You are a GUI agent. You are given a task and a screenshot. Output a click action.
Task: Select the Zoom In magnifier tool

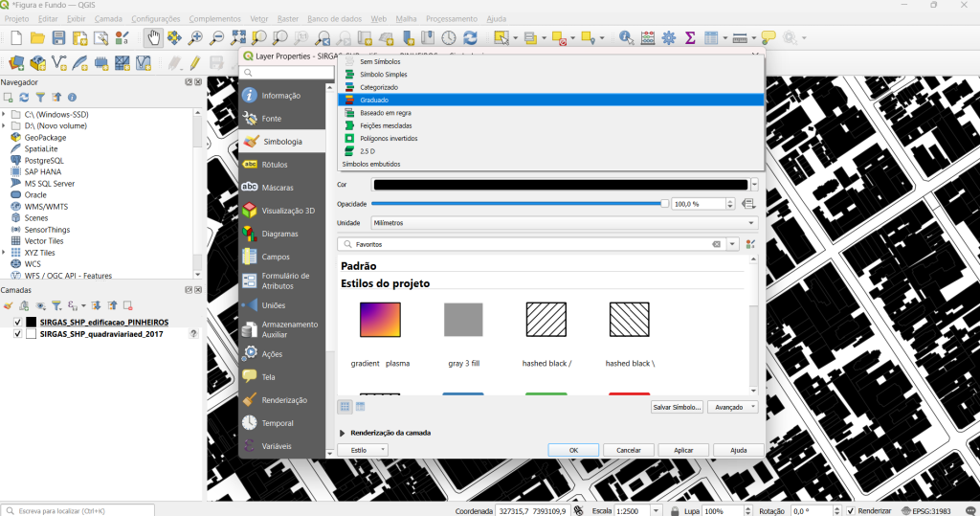195,38
